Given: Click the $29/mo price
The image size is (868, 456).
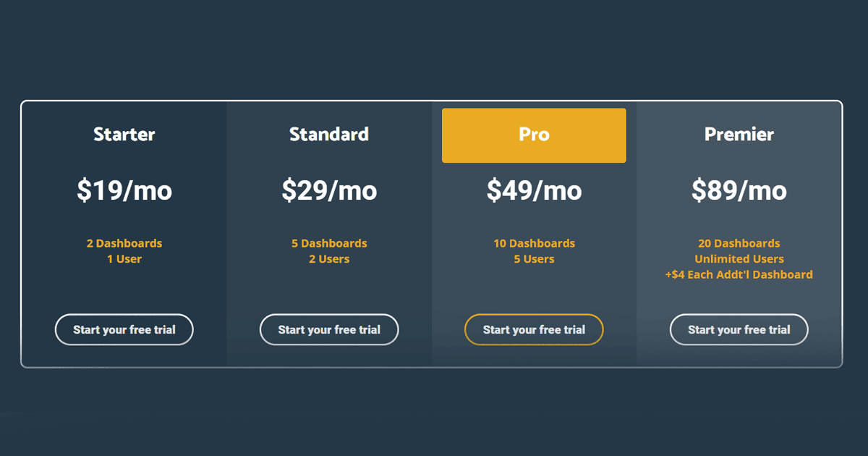Looking at the screenshot, I should click(329, 190).
